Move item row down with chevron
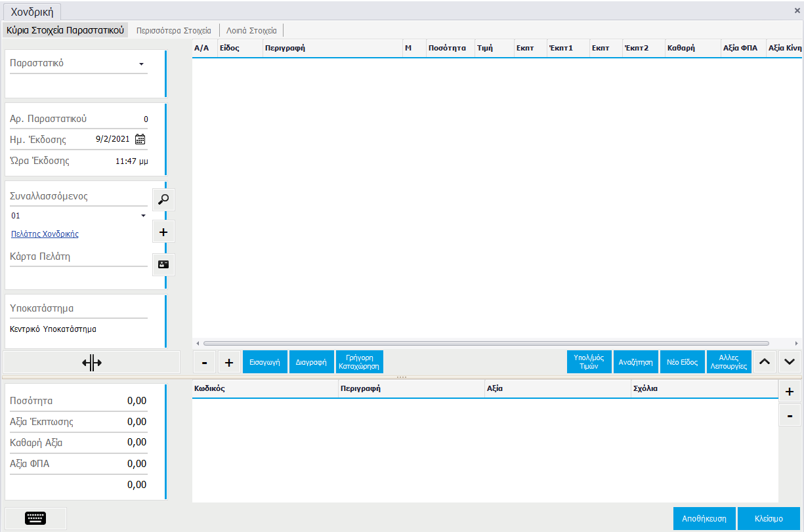The height and width of the screenshot is (532, 804). click(790, 362)
